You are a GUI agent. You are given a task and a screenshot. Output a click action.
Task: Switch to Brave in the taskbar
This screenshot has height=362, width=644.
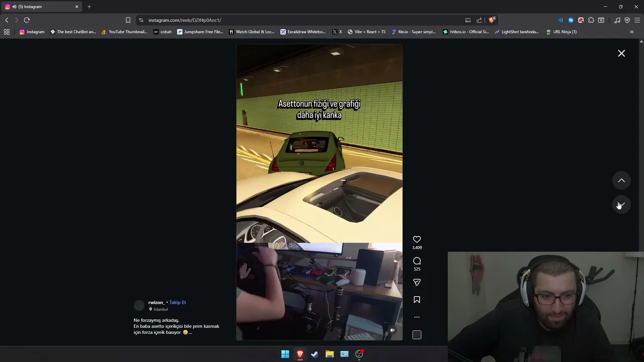pos(300,354)
